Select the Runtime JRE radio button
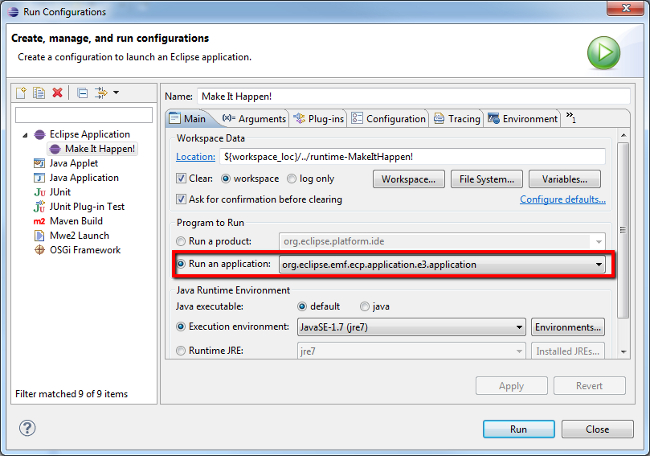650x456 pixels. pyautogui.click(x=181, y=351)
